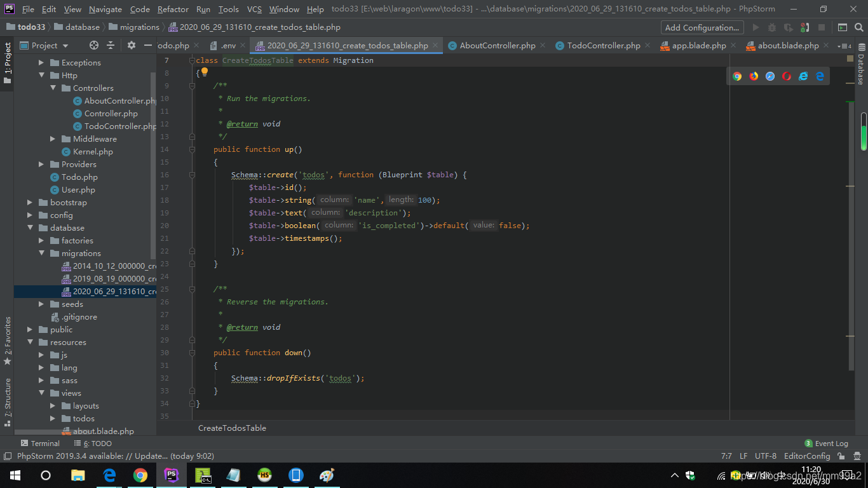Image resolution: width=868 pixels, height=488 pixels.
Task: Open the Favorites tool window strip
Action: [x=7, y=341]
